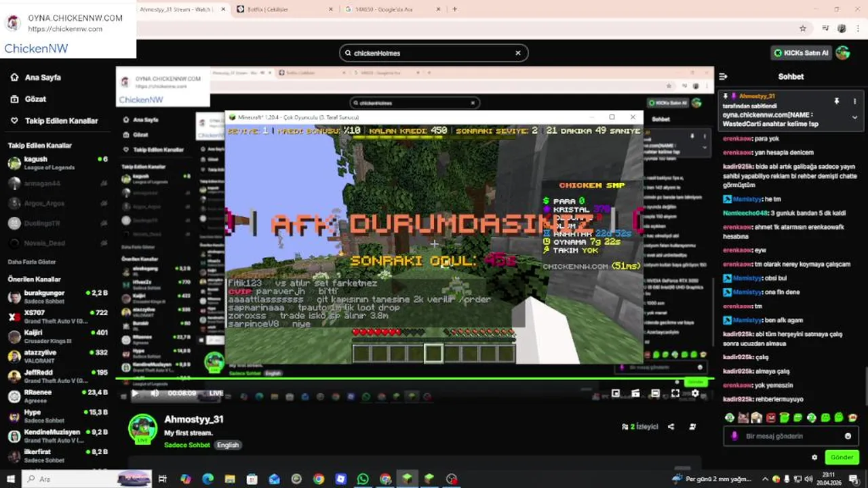Enter fullscreen on the stream player
Screen dimensions: 868x488
675,393
